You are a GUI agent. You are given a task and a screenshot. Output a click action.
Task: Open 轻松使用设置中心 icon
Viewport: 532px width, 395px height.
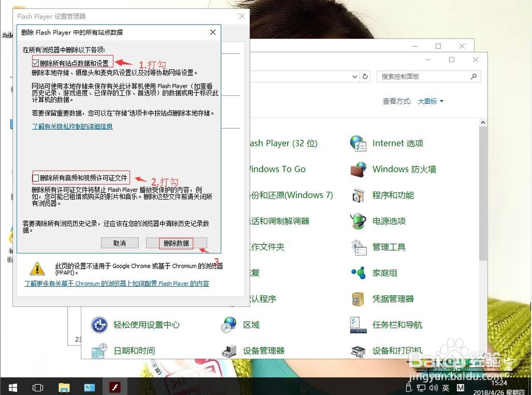click(99, 325)
